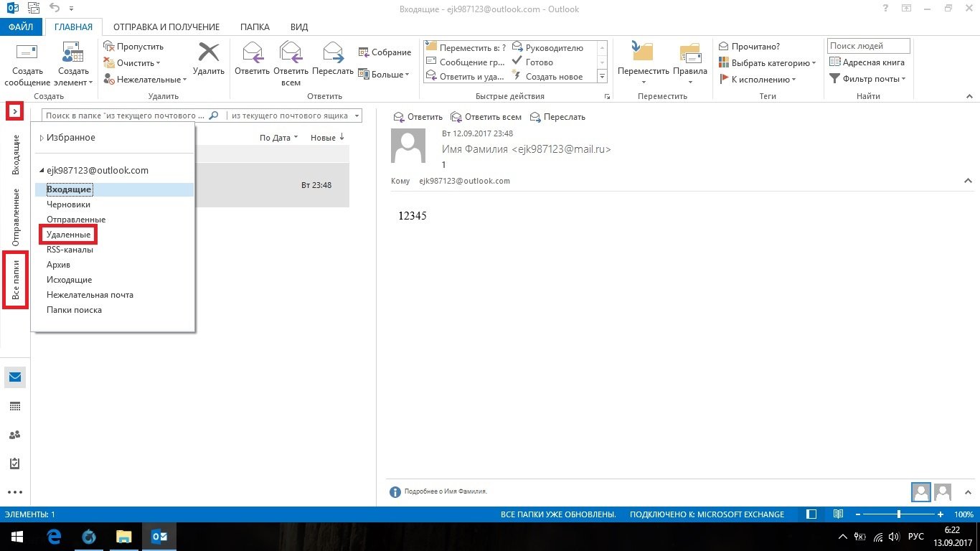Image resolution: width=980 pixels, height=551 pixels.
Task: Forward the message via ribbon Переслать icon
Action: click(333, 59)
